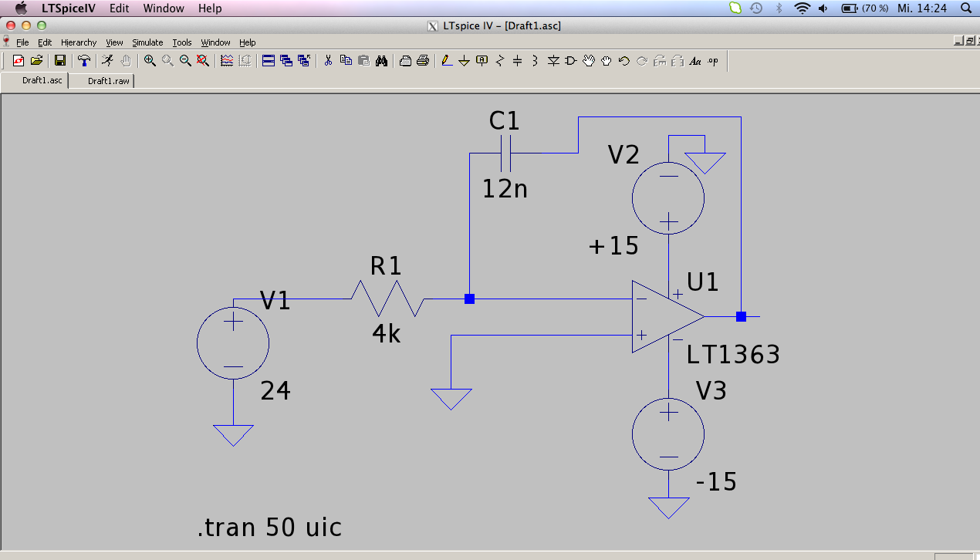
Task: Switch to the Draft1.raw tab
Action: tap(108, 81)
